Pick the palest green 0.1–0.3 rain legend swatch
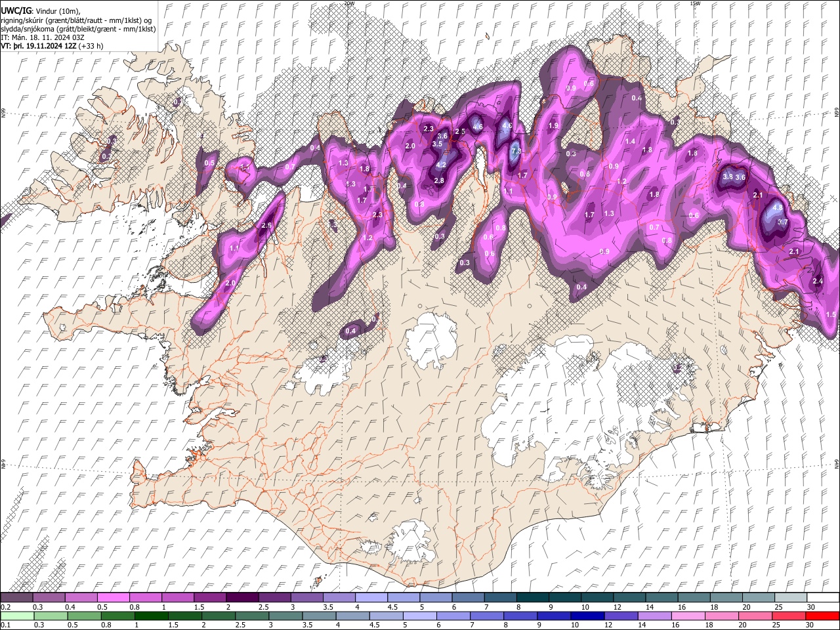The image size is (840, 630). pyautogui.click(x=16, y=616)
